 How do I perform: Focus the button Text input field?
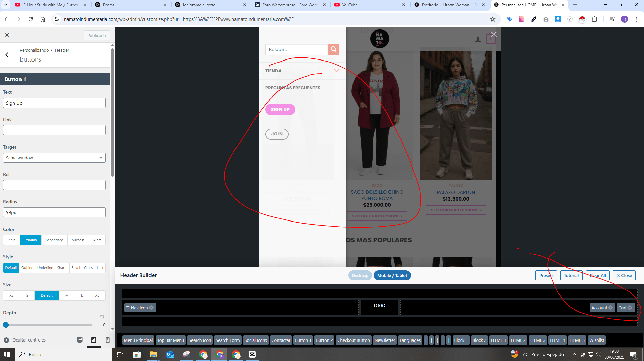(54, 103)
